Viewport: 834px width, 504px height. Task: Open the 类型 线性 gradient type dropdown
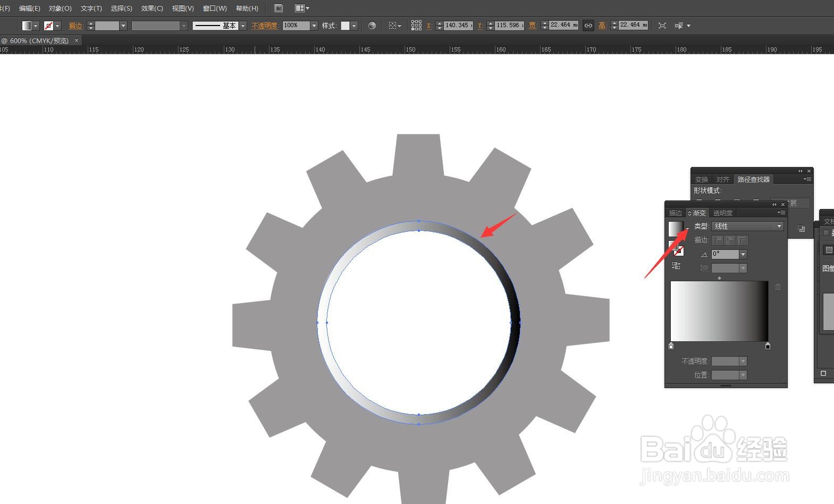[748, 226]
